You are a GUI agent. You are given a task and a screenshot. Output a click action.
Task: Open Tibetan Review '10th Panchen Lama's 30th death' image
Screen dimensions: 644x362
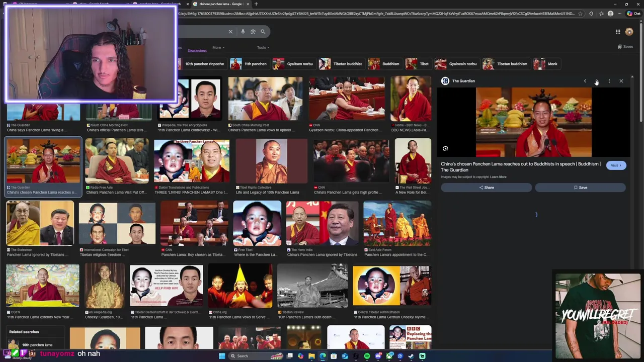tap(312, 286)
